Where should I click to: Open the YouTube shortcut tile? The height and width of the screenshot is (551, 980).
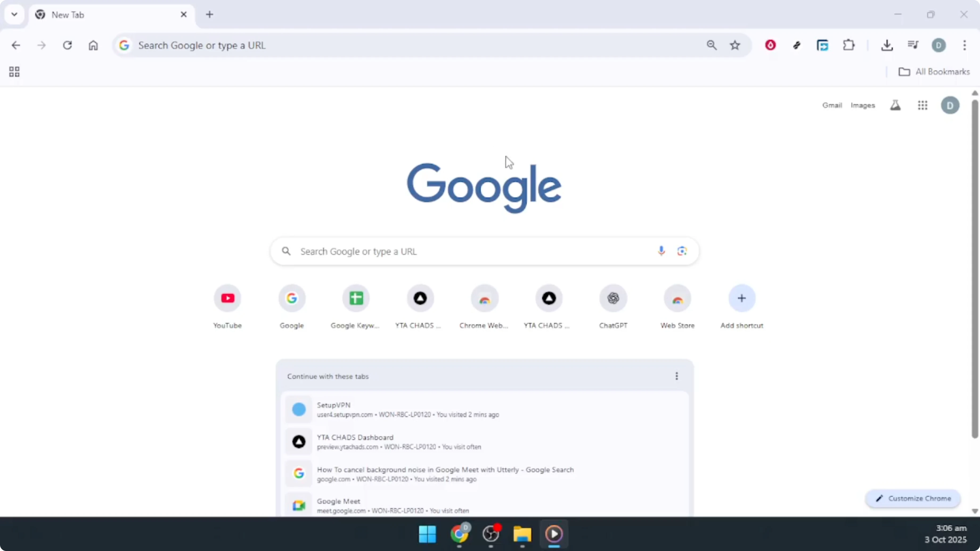click(x=227, y=298)
